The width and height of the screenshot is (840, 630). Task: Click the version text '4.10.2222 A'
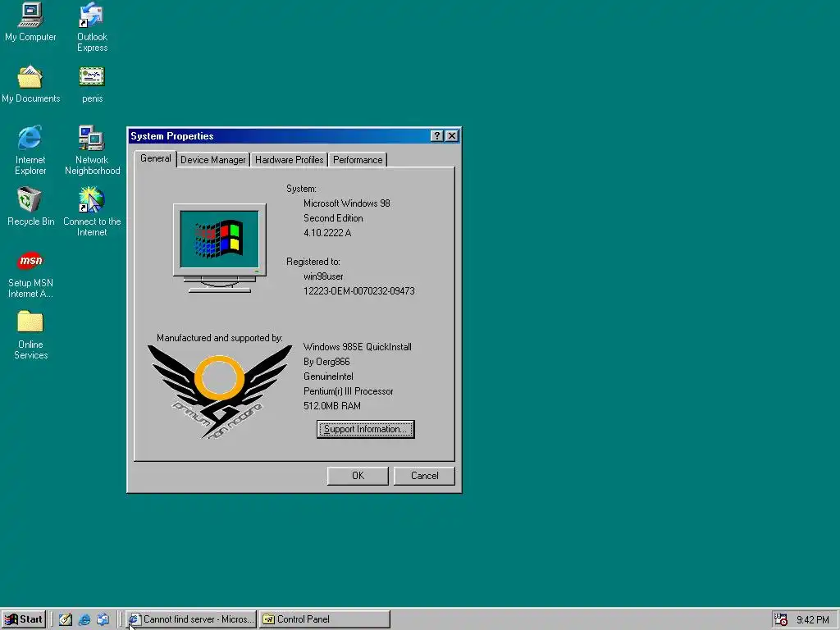pos(327,233)
